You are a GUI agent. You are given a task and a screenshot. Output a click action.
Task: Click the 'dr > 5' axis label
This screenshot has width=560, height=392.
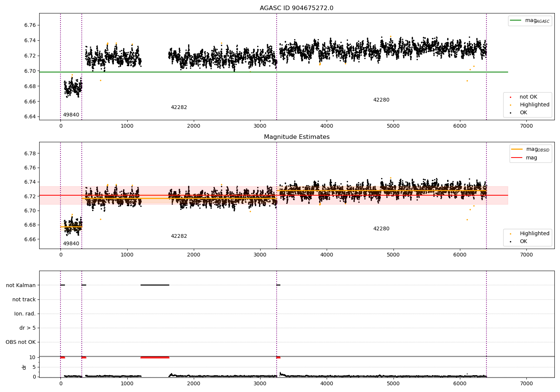[x=28, y=328]
